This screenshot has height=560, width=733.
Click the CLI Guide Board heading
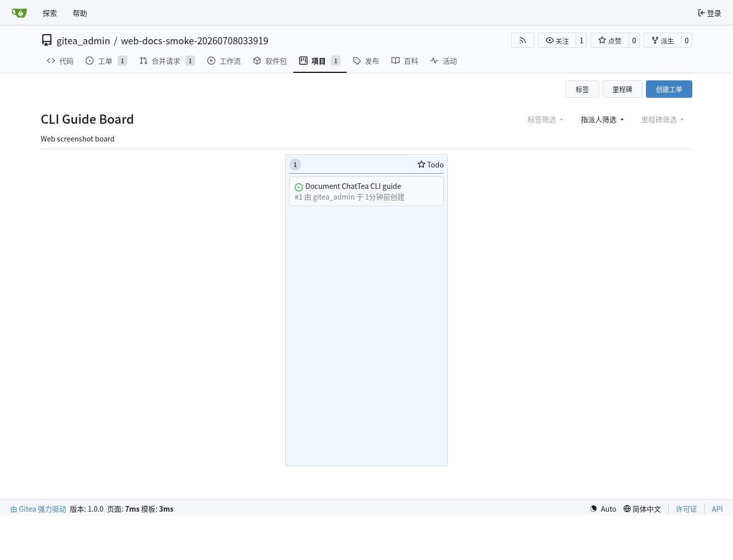[x=87, y=119]
